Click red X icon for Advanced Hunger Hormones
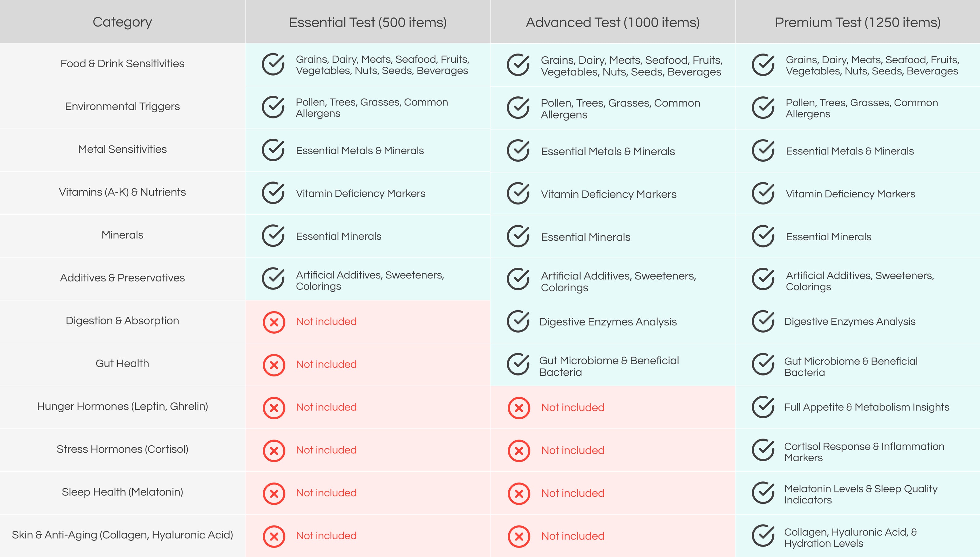The width and height of the screenshot is (980, 557). (519, 408)
